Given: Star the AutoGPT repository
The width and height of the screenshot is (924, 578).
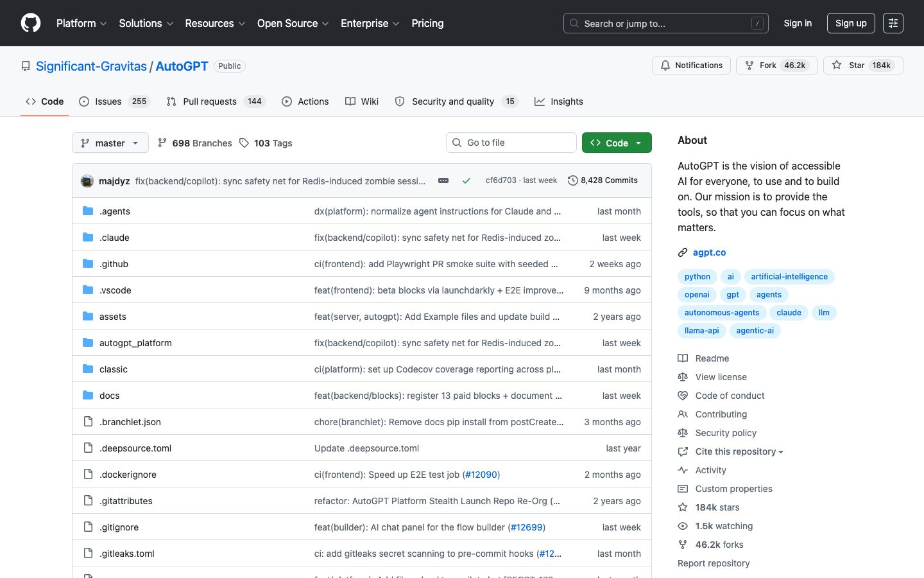Looking at the screenshot, I should [x=863, y=66].
